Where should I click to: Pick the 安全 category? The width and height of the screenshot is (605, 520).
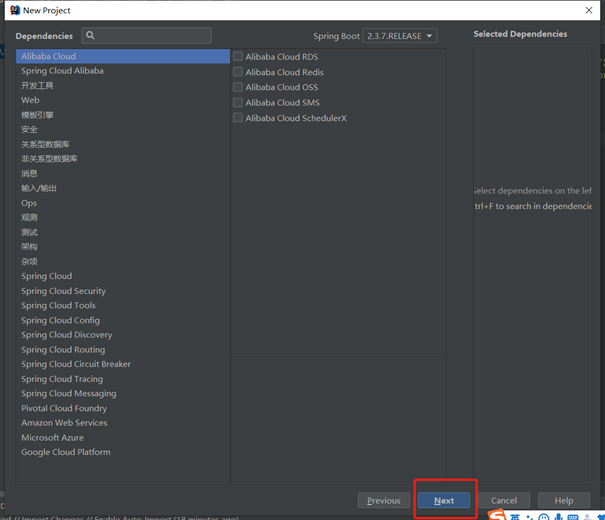click(x=123, y=130)
